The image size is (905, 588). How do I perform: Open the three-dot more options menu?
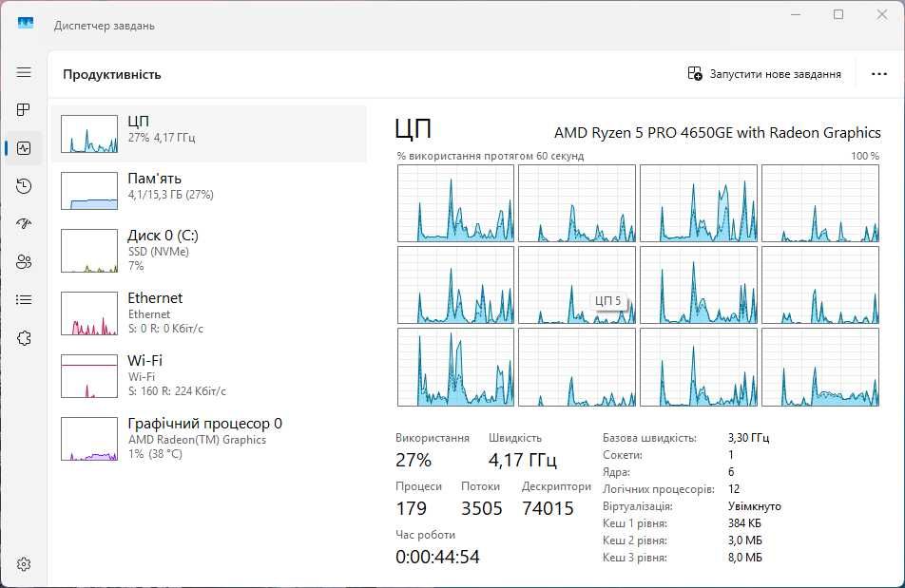(x=878, y=74)
